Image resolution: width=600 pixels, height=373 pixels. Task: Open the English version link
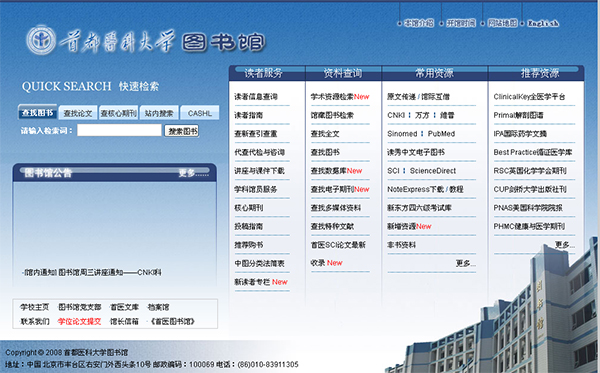(x=543, y=23)
